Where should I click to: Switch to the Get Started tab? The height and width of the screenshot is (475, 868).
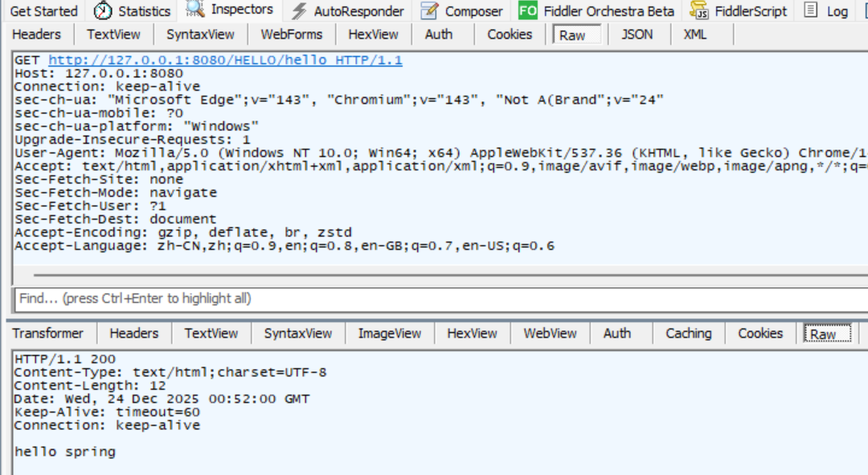[x=43, y=11]
